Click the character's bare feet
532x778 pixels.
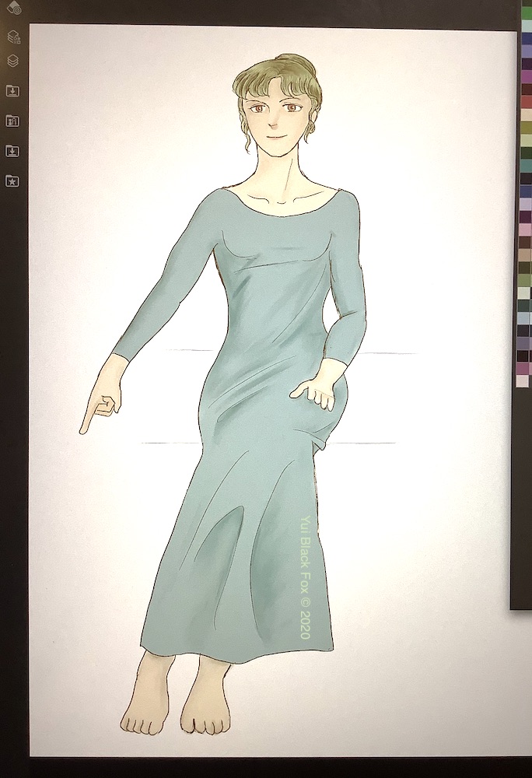click(x=177, y=704)
